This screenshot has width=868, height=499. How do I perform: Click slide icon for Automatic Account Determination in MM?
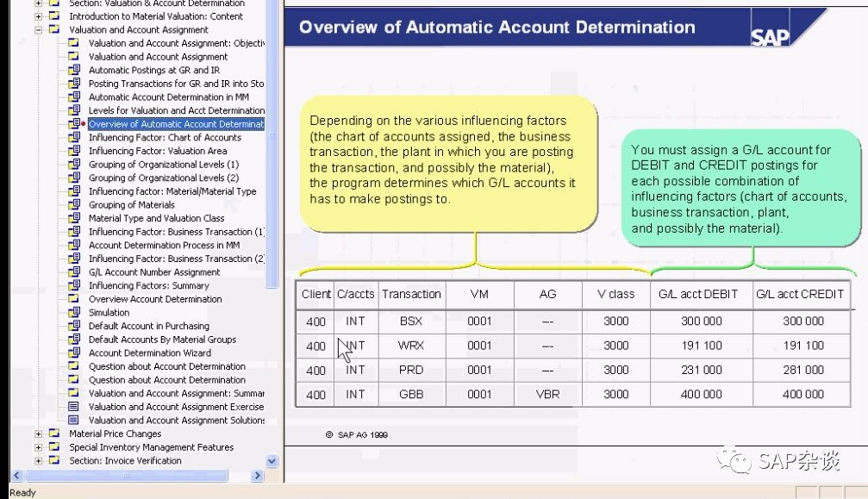pos(73,97)
